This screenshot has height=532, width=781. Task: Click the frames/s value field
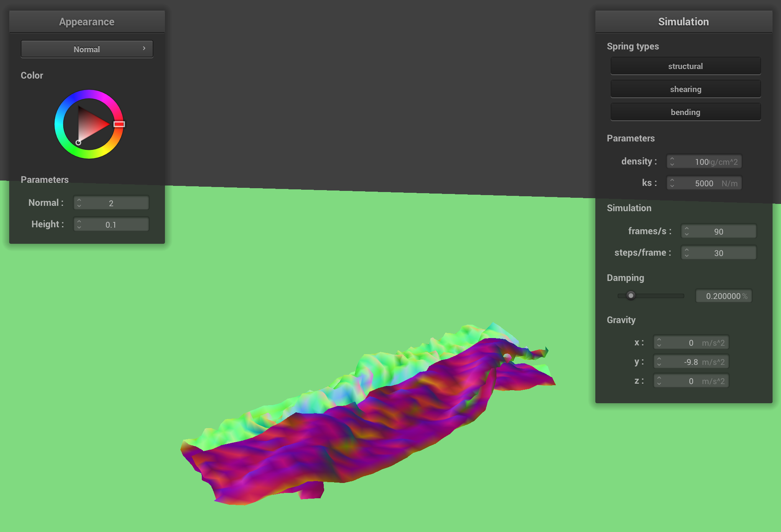pos(719,231)
